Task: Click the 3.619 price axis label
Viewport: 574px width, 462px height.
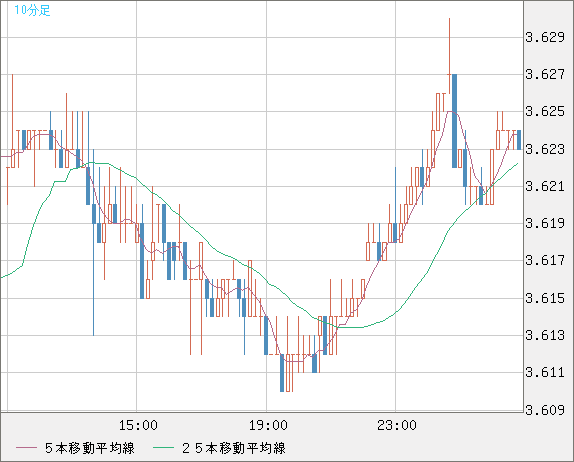Action: [545, 223]
